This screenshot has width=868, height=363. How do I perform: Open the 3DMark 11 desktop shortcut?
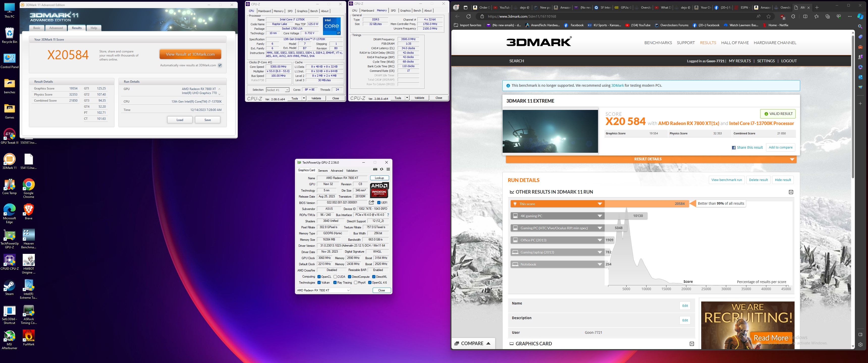9,161
